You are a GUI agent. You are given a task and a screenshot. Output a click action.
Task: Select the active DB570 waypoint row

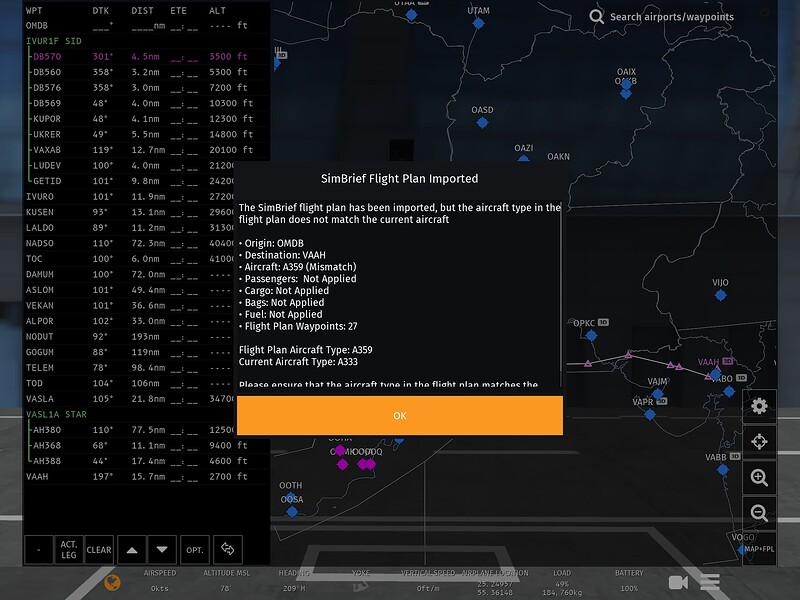(x=146, y=57)
